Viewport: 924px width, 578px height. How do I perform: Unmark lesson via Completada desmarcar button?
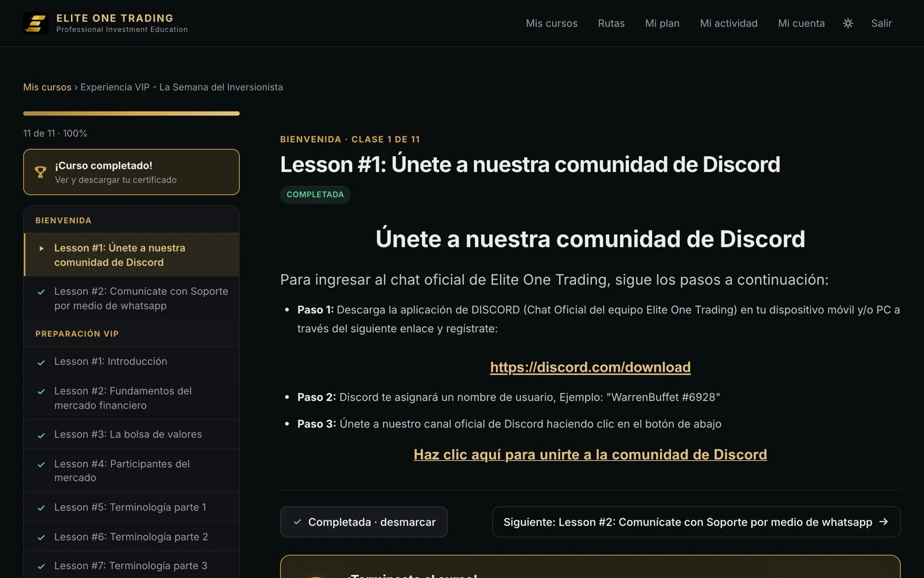[x=364, y=522]
